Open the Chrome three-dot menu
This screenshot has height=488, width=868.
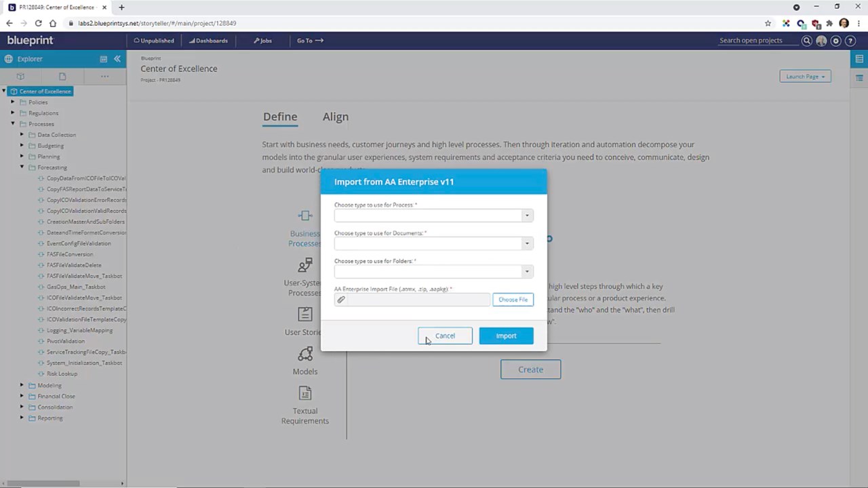(858, 23)
